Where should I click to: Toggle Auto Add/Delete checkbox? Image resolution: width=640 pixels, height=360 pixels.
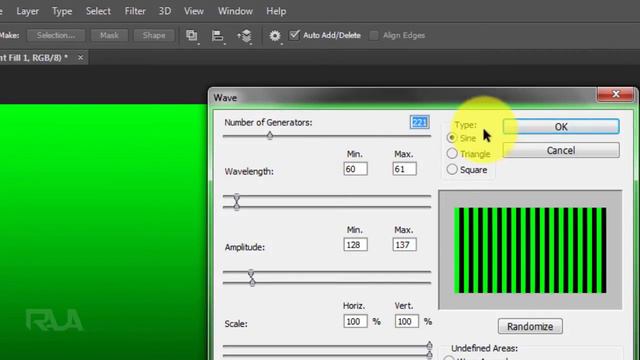[x=294, y=35]
